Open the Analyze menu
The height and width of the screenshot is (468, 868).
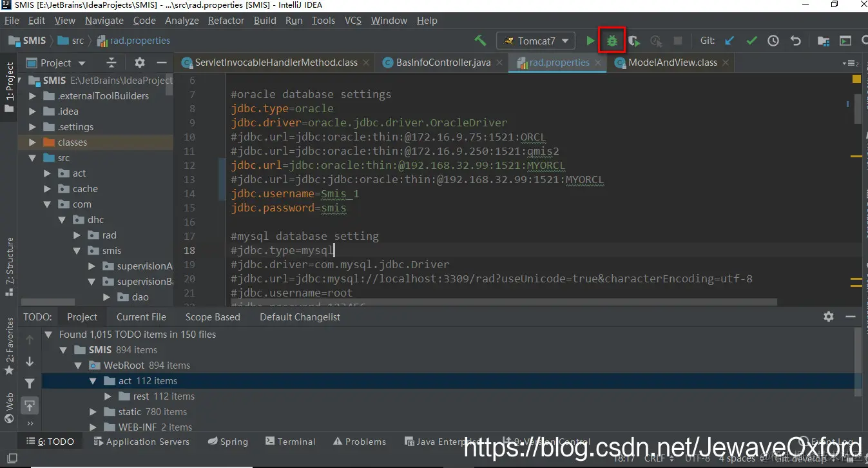[182, 20]
